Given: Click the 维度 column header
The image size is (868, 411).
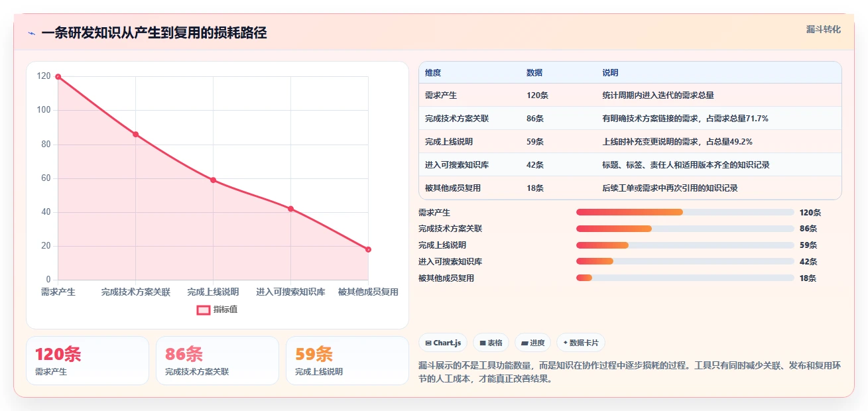Looking at the screenshot, I should pos(433,73).
